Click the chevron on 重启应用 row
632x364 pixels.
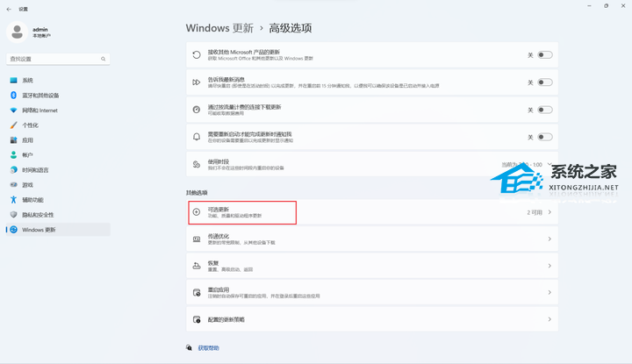[549, 293]
